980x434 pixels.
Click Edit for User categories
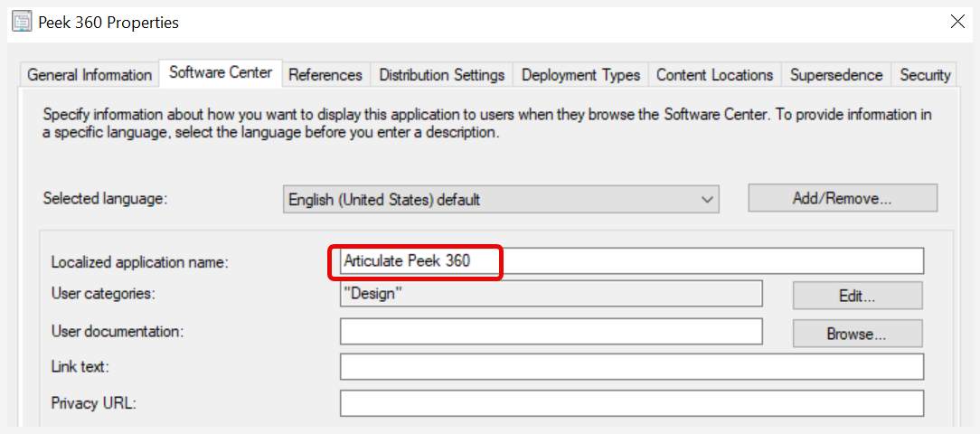pyautogui.click(x=857, y=297)
